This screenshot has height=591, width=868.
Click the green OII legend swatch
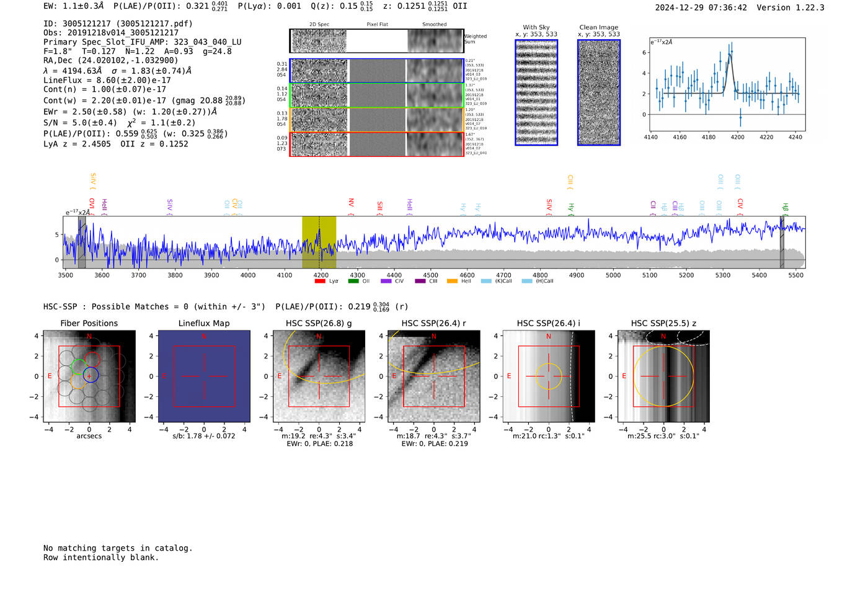tap(353, 281)
